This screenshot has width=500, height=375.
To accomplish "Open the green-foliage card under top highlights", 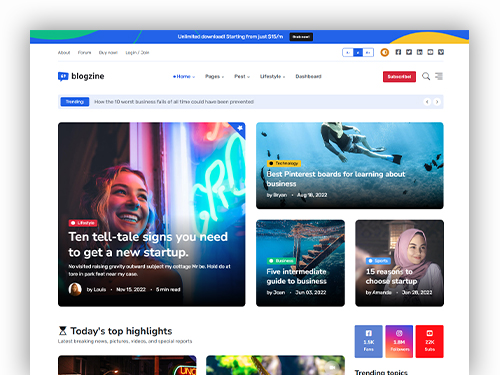I will point(275,365).
